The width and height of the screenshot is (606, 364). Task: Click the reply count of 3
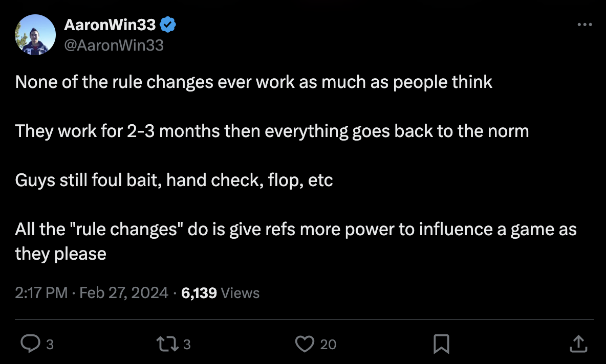coord(50,345)
